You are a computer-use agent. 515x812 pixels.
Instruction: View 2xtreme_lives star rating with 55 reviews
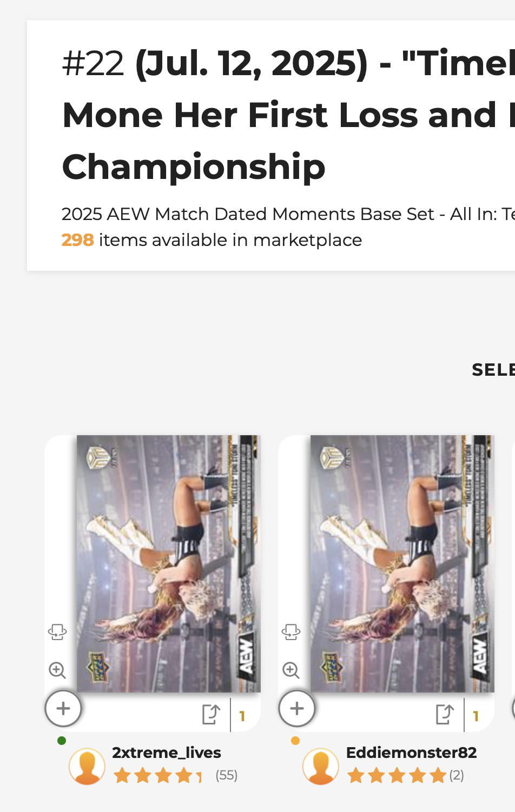click(175, 776)
